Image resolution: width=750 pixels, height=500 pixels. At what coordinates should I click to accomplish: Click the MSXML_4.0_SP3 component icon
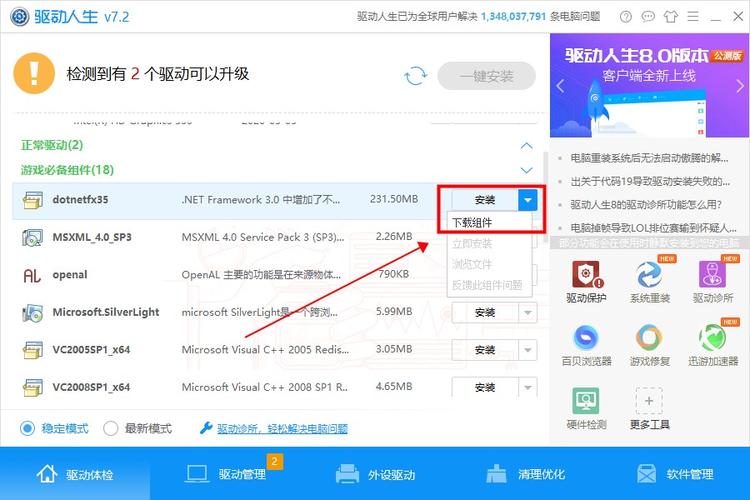click(x=33, y=237)
